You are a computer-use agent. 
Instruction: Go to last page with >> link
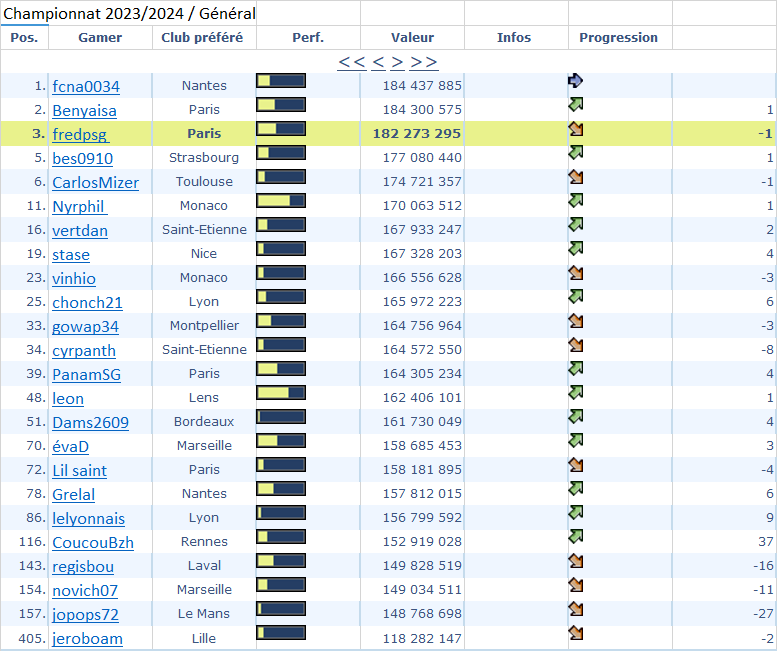424,62
